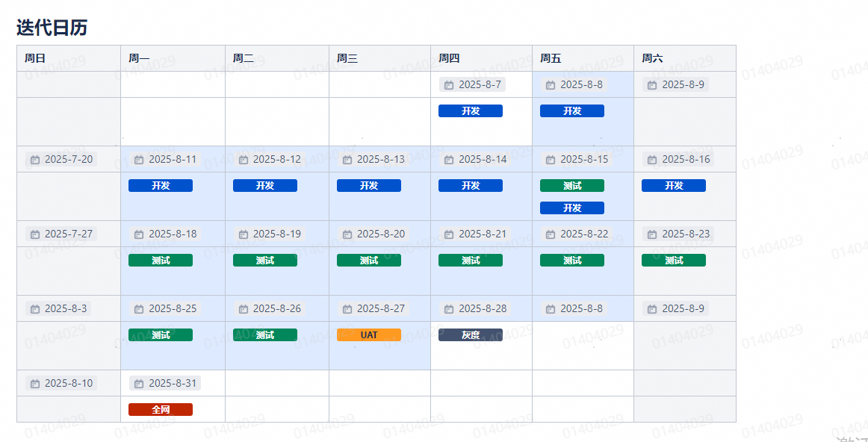The width and height of the screenshot is (868, 442).
Task: Click calendar icon beside 2025-8-3
Action: tap(35, 309)
